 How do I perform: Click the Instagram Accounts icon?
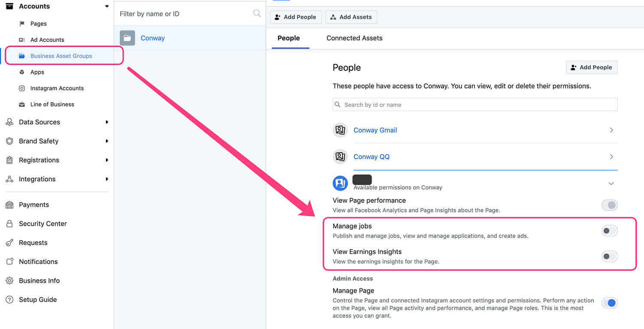tap(22, 88)
